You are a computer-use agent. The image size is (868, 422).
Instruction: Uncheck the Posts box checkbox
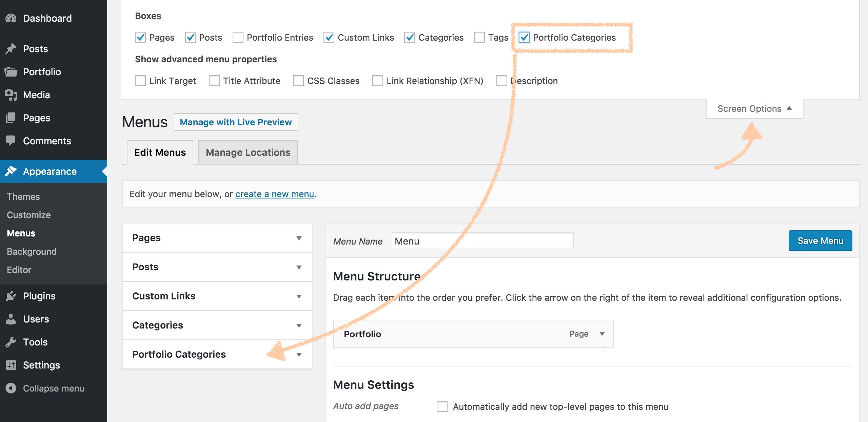click(x=191, y=37)
